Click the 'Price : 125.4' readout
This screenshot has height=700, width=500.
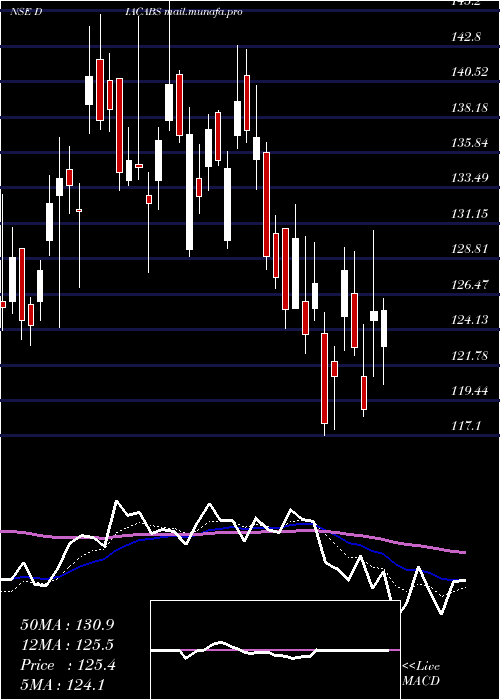click(x=68, y=665)
